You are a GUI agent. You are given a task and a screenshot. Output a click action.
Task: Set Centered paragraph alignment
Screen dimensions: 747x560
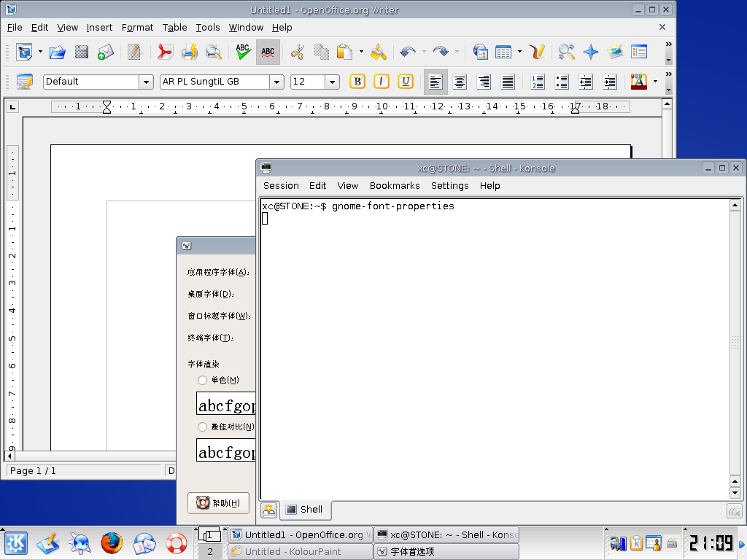click(x=460, y=82)
